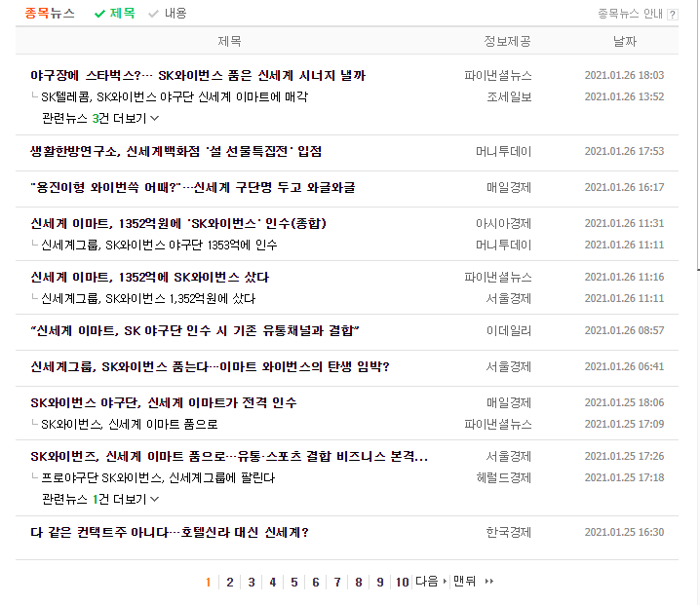Click date 2021.01.25 16:30
This screenshot has width=700, height=605.
coord(624,533)
